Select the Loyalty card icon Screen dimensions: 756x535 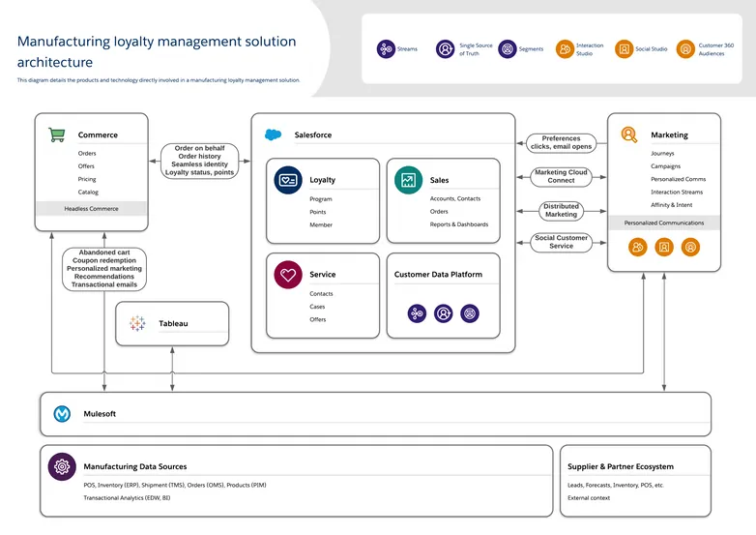coord(287,180)
